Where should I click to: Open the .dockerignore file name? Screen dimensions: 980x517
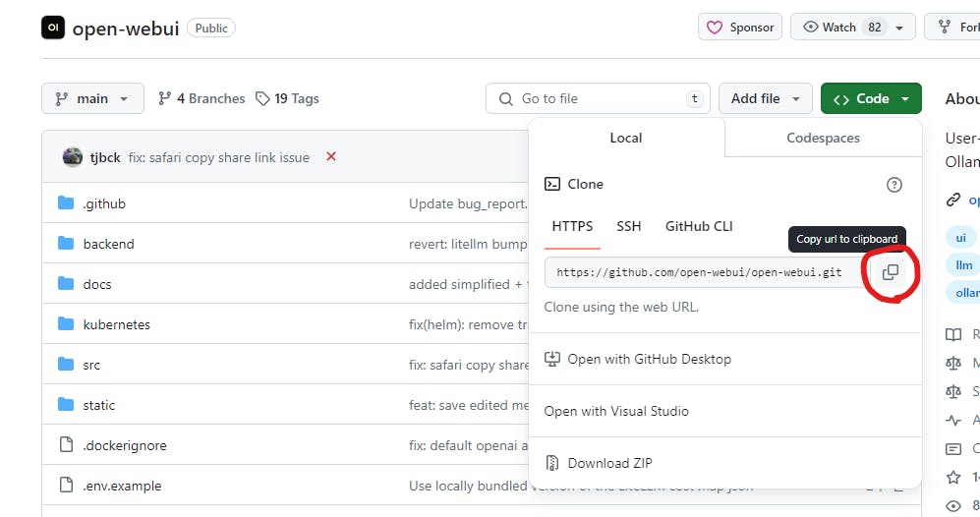[x=125, y=445]
